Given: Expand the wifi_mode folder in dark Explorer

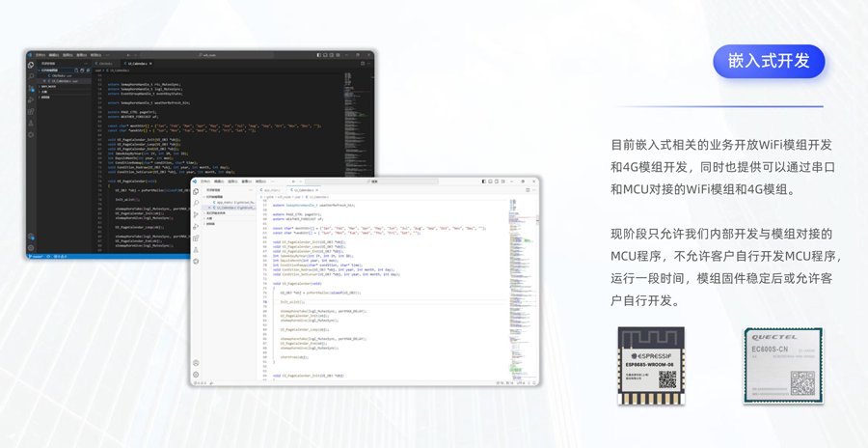Looking at the screenshot, I should click(x=49, y=86).
